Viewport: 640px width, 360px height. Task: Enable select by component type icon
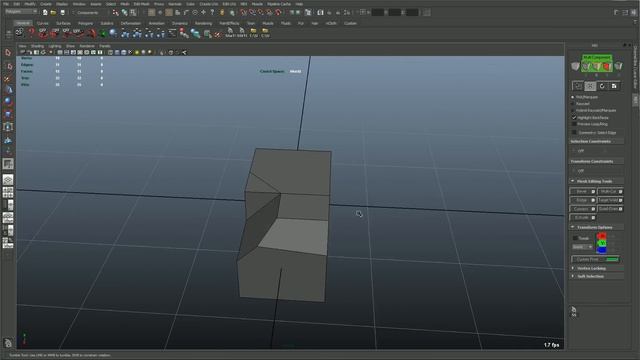pyautogui.click(x=133, y=13)
